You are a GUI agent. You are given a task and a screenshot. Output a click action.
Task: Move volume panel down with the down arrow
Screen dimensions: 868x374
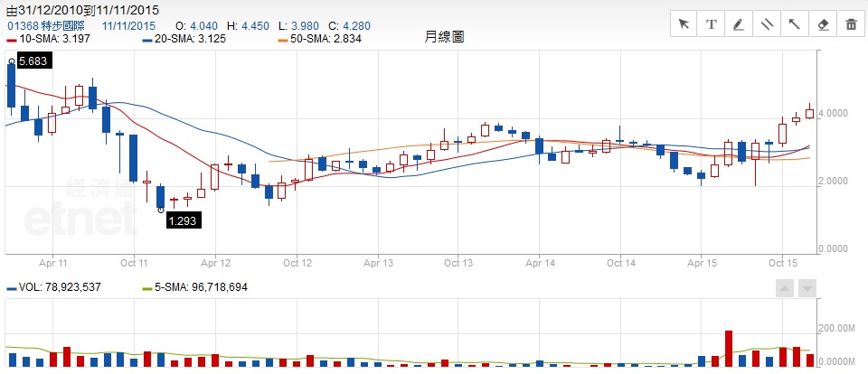(x=807, y=288)
